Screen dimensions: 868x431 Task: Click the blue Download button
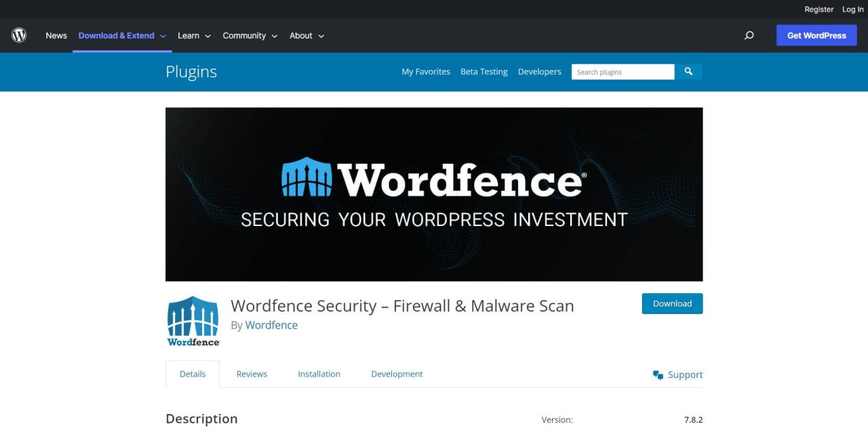[672, 303]
